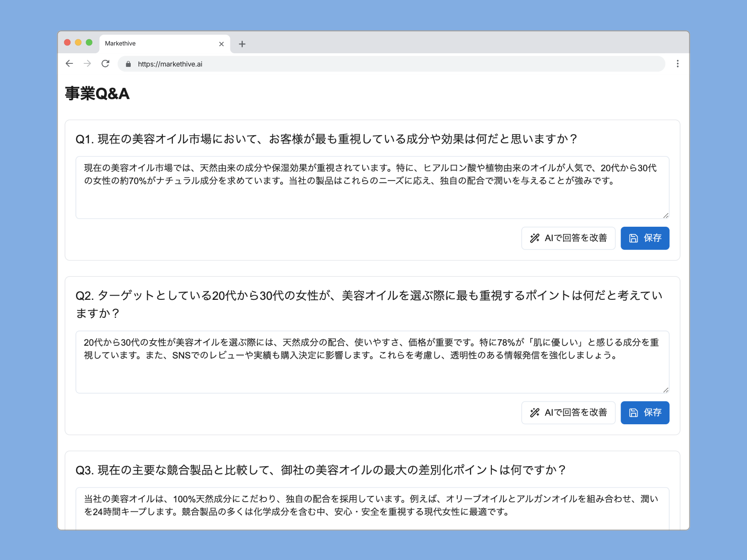Click the forward navigation arrow
The width and height of the screenshot is (747, 560).
[87, 64]
